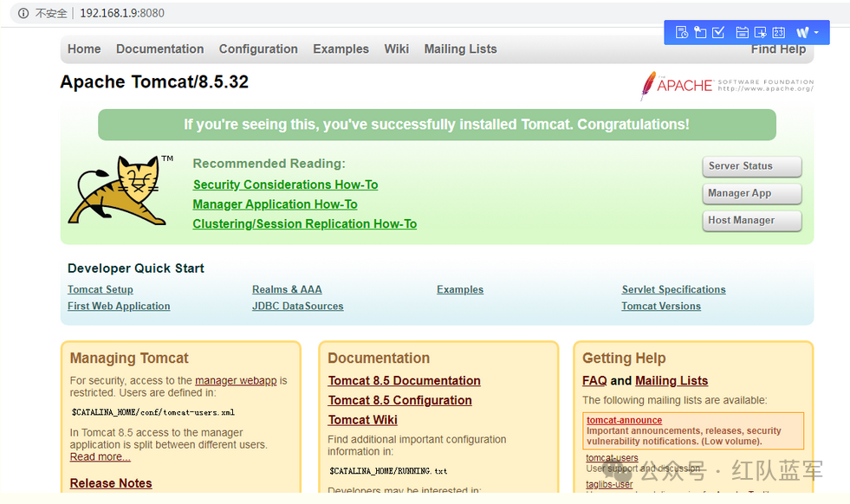The image size is (850, 504).
Task: Expand the dropdown arrow beside the W logo
Action: coord(816,33)
